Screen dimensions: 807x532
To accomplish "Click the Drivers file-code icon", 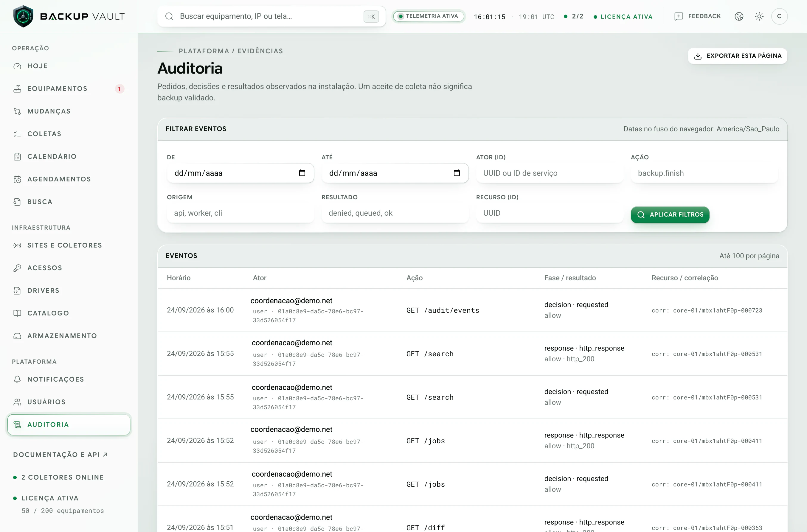I will coord(17,291).
